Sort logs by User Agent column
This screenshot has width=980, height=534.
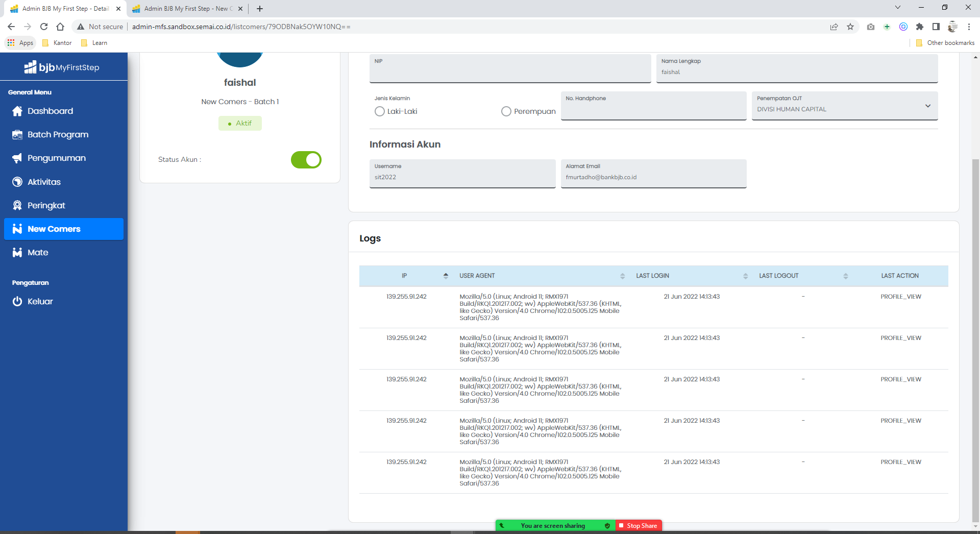pyautogui.click(x=622, y=276)
